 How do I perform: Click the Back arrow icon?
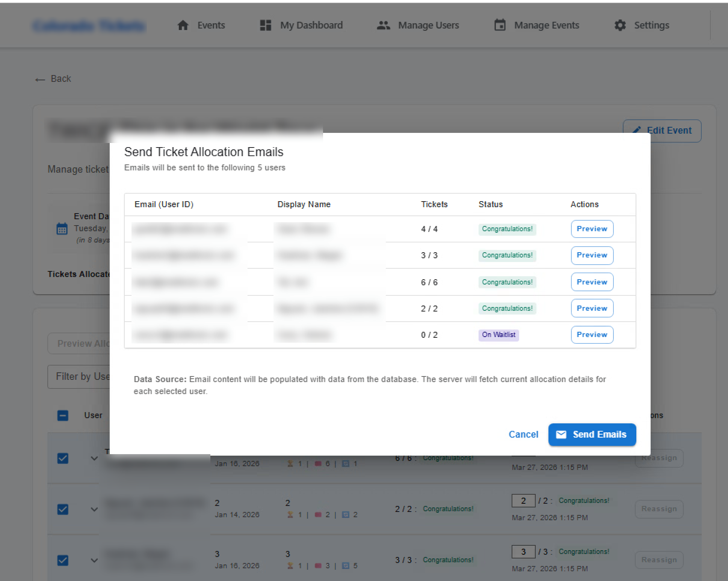click(x=40, y=79)
